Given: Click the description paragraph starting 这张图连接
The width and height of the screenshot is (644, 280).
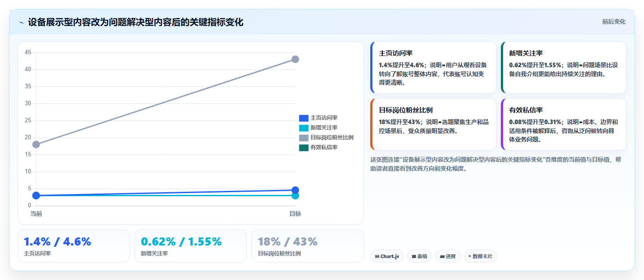Looking at the screenshot, I should 496,164.
